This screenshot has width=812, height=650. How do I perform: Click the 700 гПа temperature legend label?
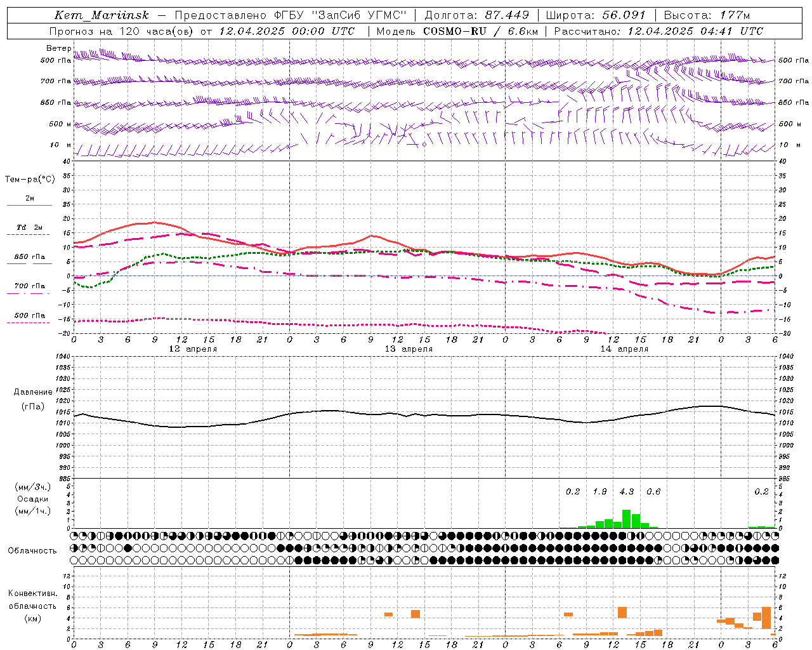pos(30,286)
